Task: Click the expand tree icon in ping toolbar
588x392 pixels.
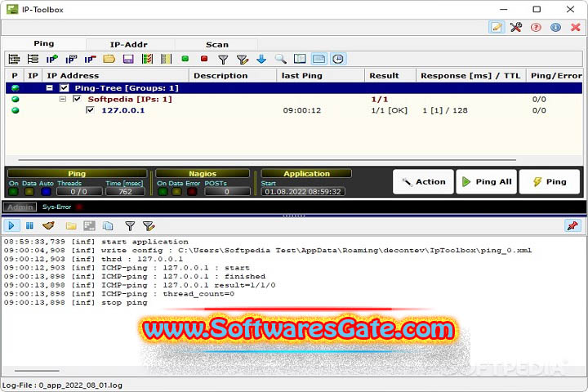Action: (x=14, y=59)
